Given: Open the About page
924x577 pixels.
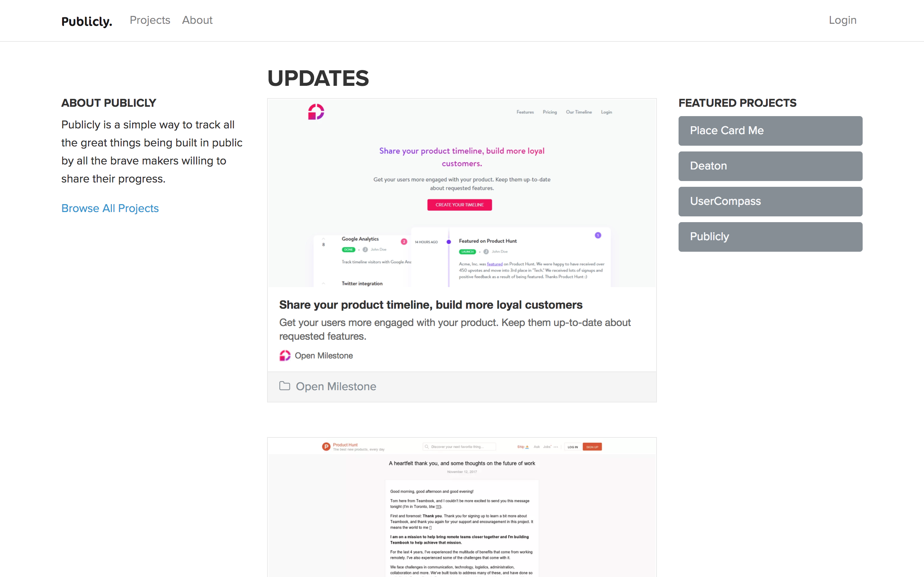Looking at the screenshot, I should [197, 20].
